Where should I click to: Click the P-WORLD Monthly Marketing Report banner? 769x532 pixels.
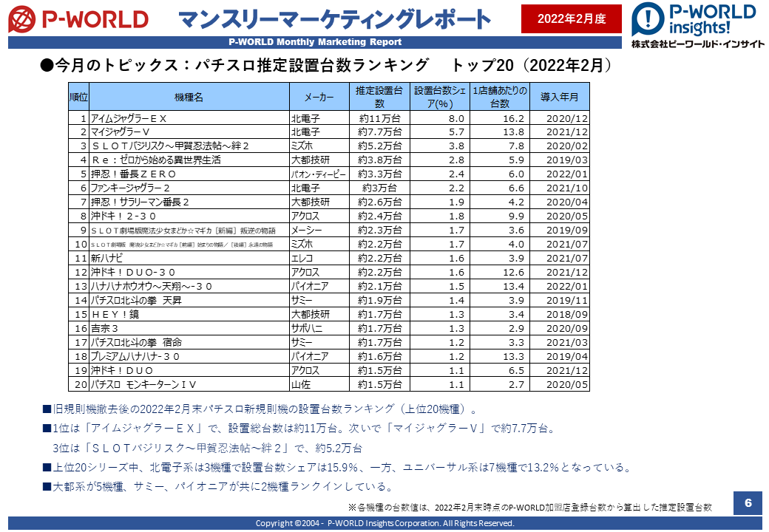pyautogui.click(x=315, y=42)
